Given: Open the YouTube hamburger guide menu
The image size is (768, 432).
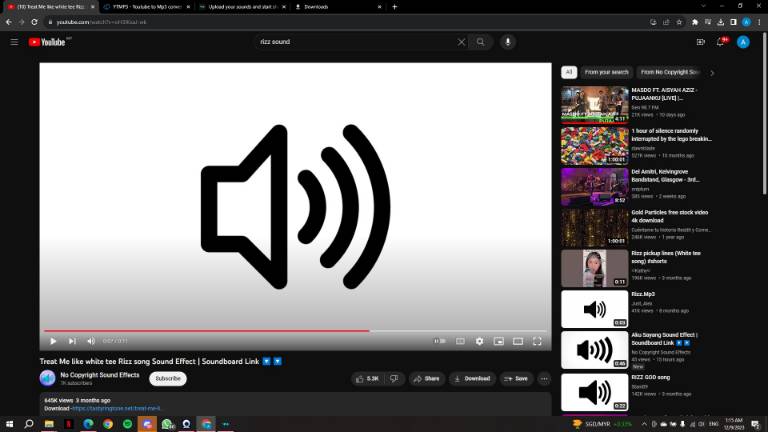Looking at the screenshot, I should coord(14,42).
